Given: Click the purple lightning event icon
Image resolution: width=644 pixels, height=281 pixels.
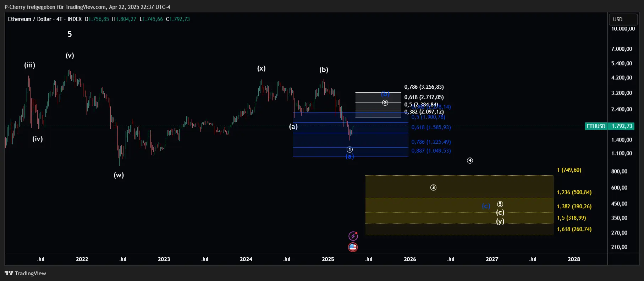Looking at the screenshot, I should [353, 236].
